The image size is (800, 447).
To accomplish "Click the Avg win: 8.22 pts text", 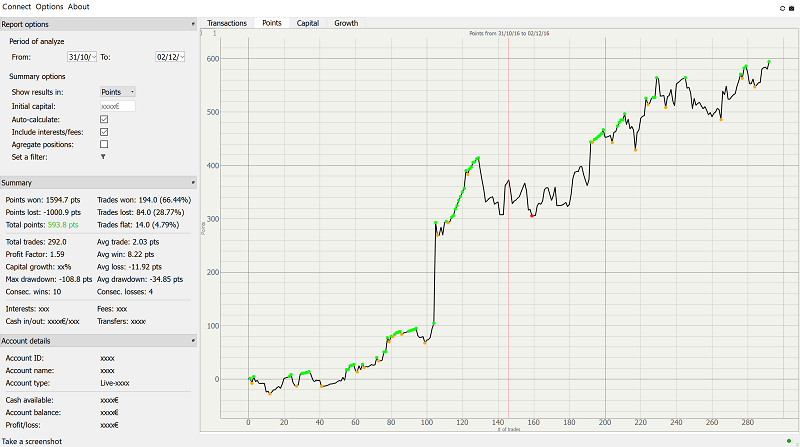I will [126, 254].
